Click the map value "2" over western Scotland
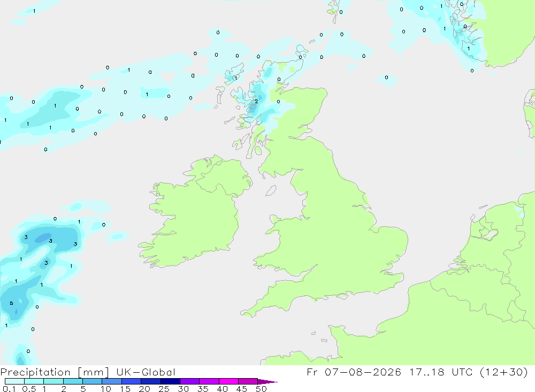This screenshot has width=535, height=392. [257, 101]
